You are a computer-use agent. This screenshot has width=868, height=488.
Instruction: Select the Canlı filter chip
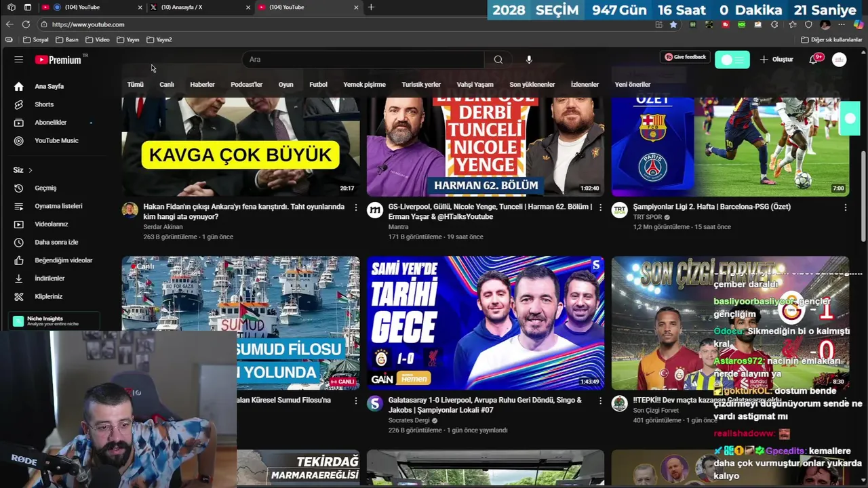tap(167, 85)
